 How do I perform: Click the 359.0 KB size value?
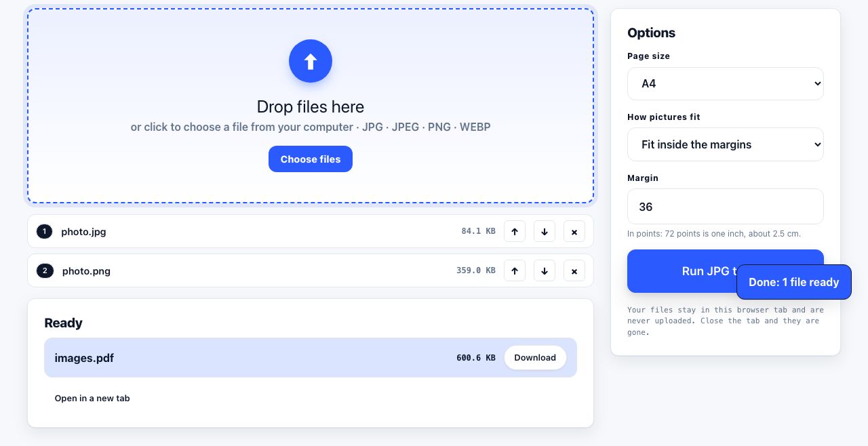pos(476,270)
